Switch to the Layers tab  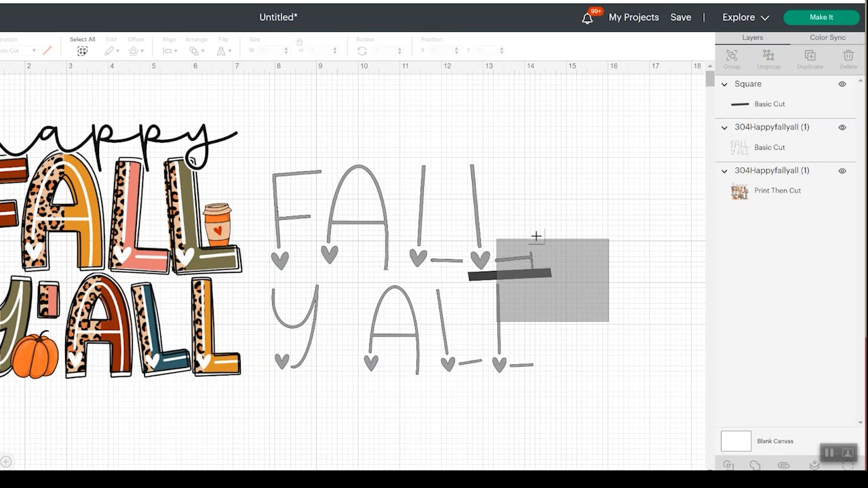[752, 38]
